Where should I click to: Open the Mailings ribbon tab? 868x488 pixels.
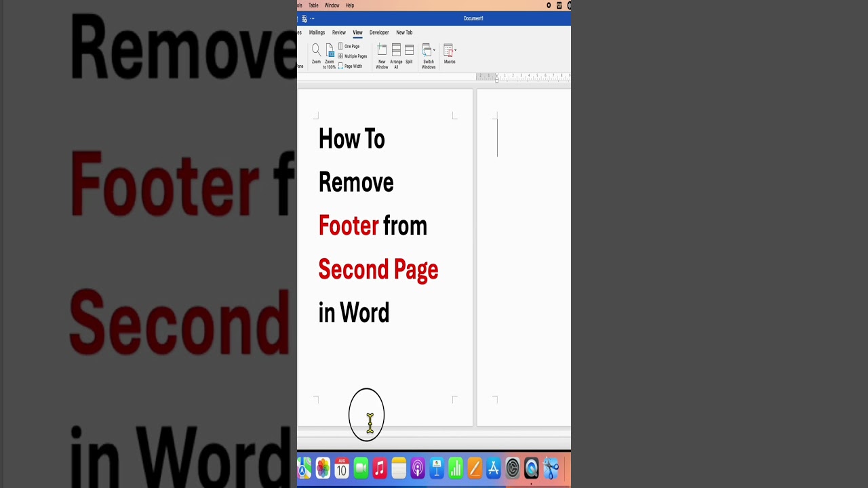pos(317,33)
